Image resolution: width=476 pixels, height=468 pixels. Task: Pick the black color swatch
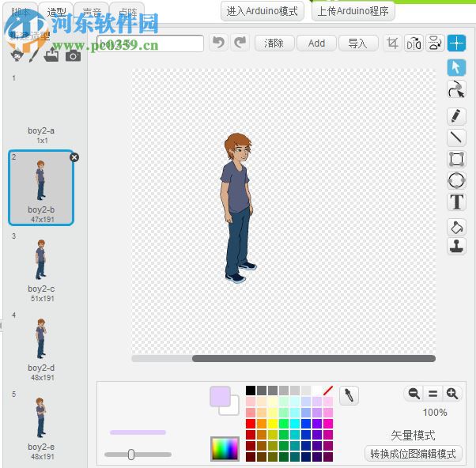[x=251, y=391]
